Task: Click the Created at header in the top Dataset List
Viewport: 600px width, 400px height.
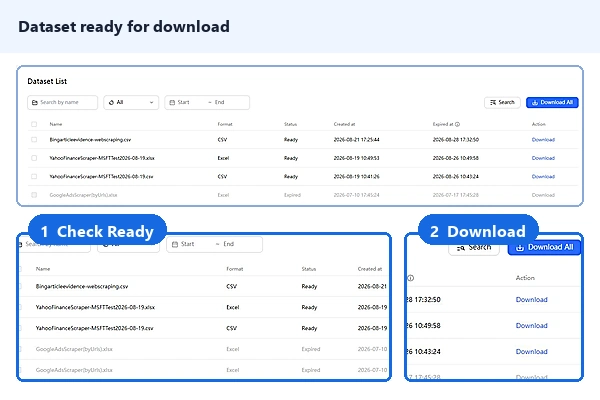Action: [344, 124]
